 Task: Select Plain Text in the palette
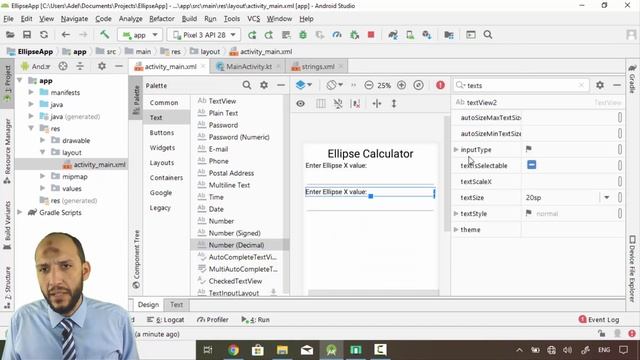point(223,113)
